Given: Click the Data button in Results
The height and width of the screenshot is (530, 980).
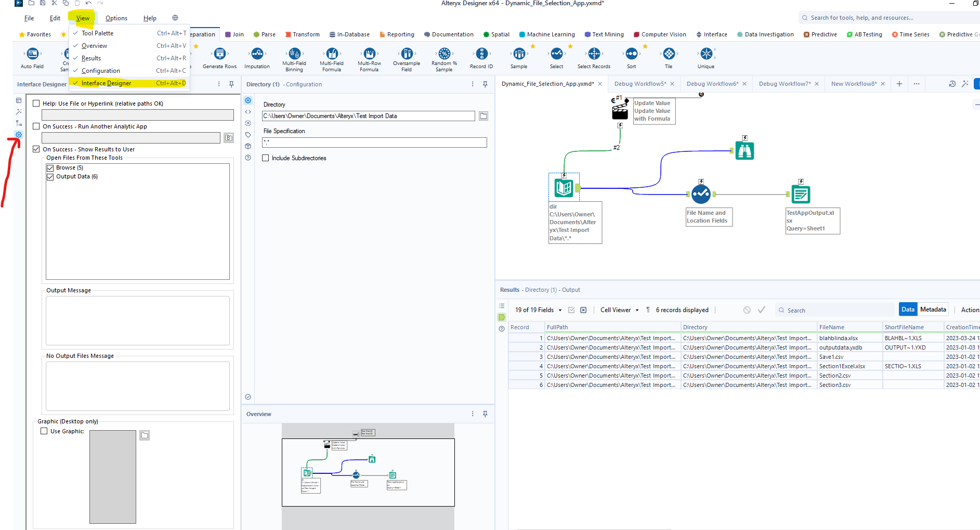Looking at the screenshot, I should [908, 309].
